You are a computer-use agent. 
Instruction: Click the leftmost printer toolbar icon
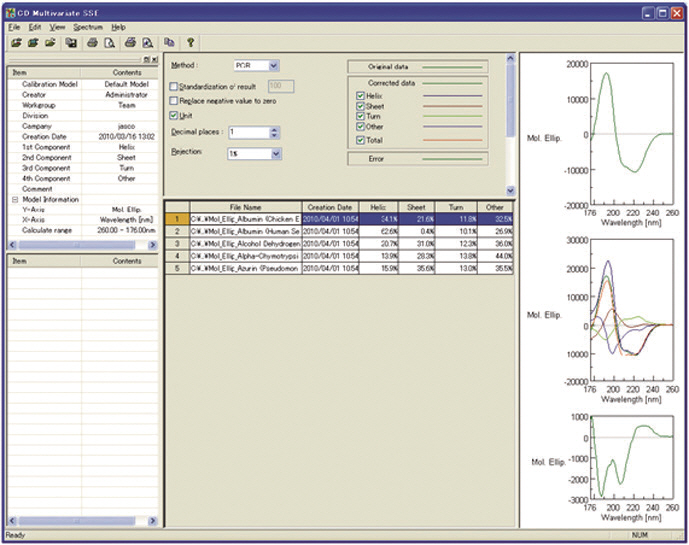tap(92, 43)
